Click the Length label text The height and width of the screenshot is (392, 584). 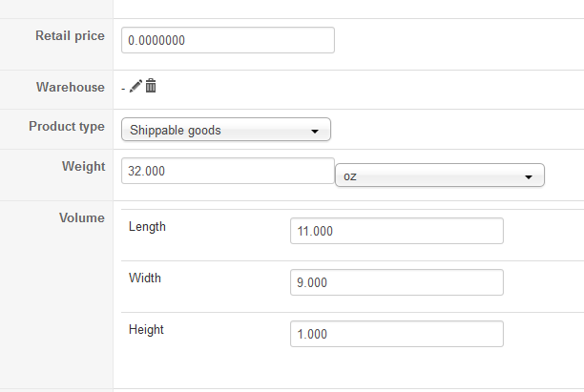coord(147,227)
